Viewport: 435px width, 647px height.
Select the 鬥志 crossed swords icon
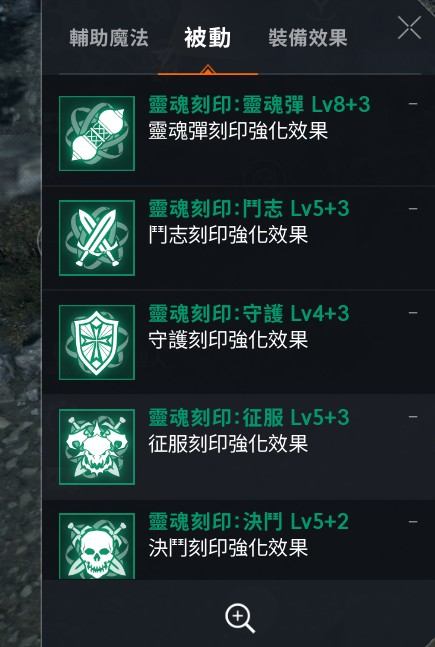(x=97, y=238)
